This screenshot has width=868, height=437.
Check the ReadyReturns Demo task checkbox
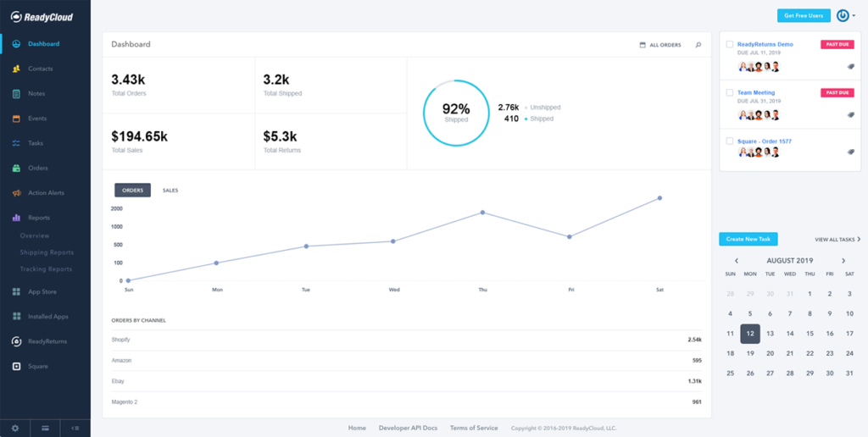pos(729,44)
